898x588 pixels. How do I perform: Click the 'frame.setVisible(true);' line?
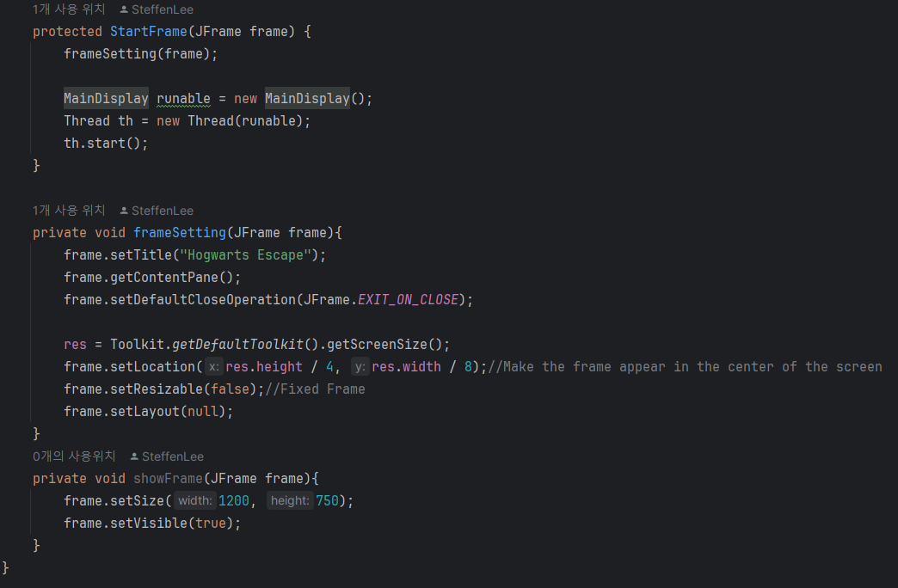click(x=152, y=523)
